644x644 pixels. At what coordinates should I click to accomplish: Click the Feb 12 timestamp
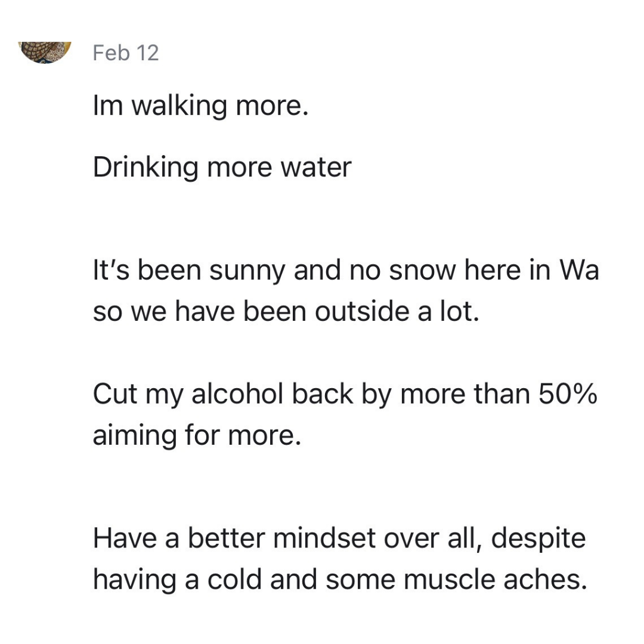click(126, 53)
